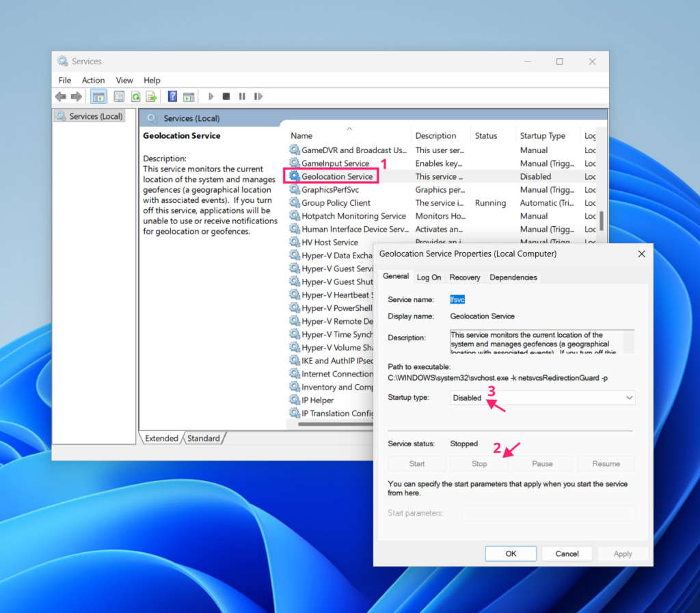Image resolution: width=700 pixels, height=613 pixels.
Task: Click the Description box scrollbar in dialog
Action: 629,342
